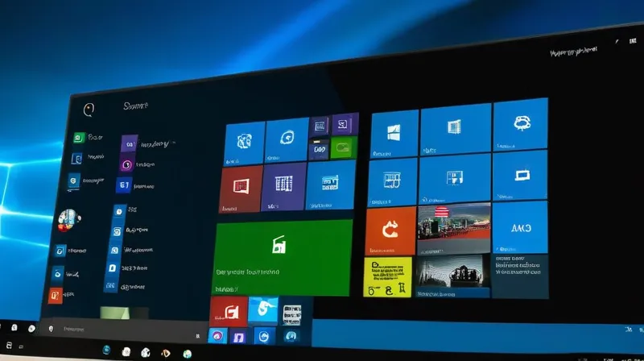Image resolution: width=644 pixels, height=361 pixels.
Task: Open the red tile with news icon
Action: (x=241, y=189)
